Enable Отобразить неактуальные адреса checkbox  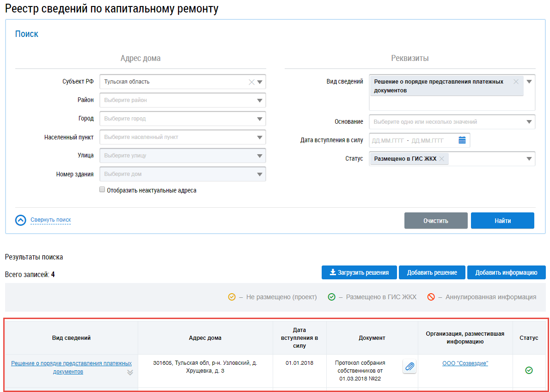pos(102,190)
